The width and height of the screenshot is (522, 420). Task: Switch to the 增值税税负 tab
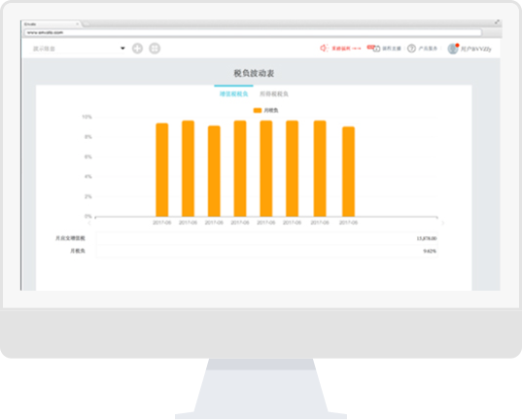tap(233, 94)
